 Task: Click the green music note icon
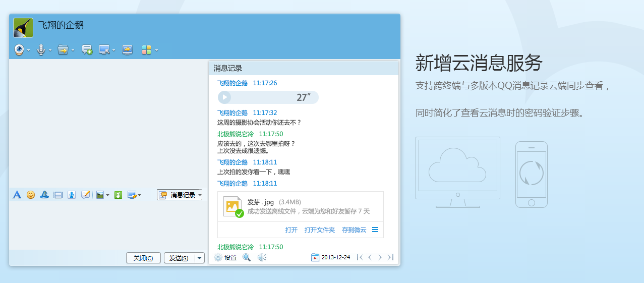coord(118,195)
